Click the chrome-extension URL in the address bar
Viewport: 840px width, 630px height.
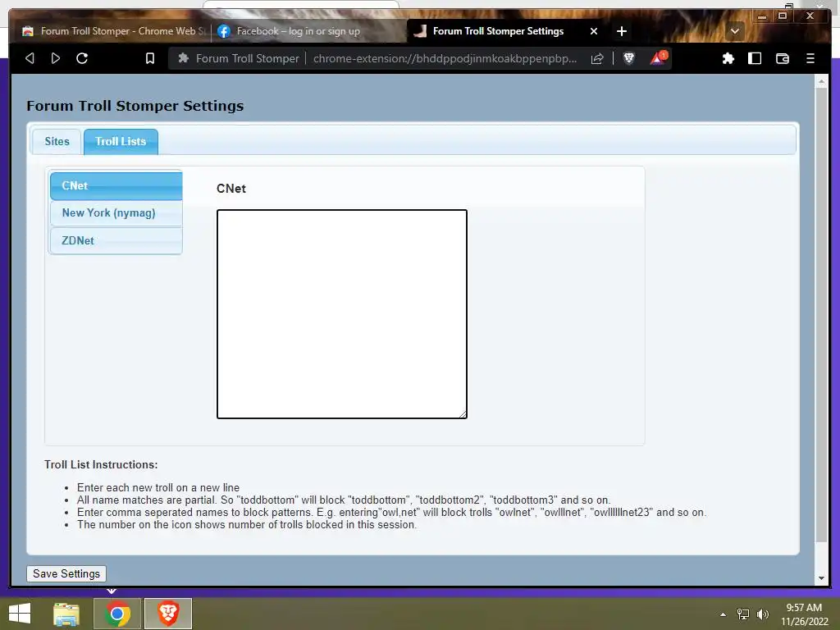[445, 58]
